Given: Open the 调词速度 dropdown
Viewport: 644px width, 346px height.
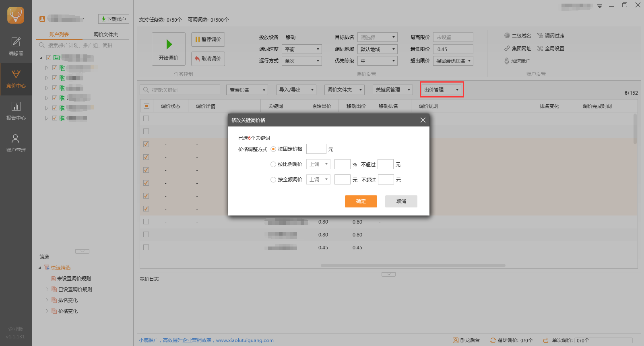Looking at the screenshot, I should click(x=302, y=49).
